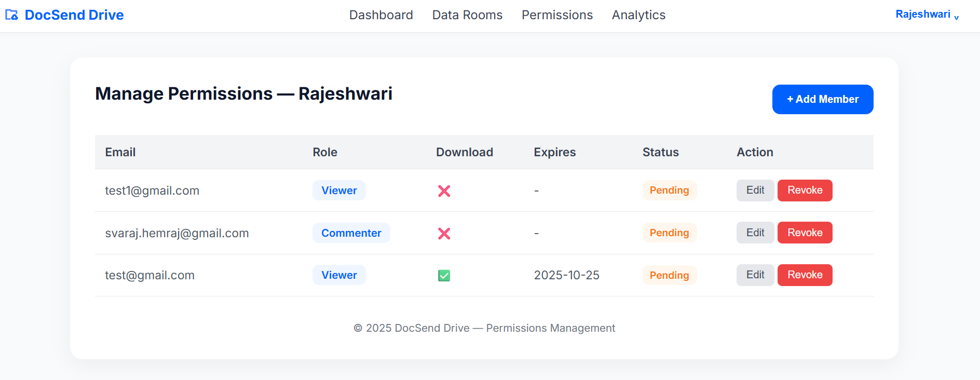This screenshot has width=980, height=380.
Task: Revoke access for test1@gmail.com
Action: point(805,191)
